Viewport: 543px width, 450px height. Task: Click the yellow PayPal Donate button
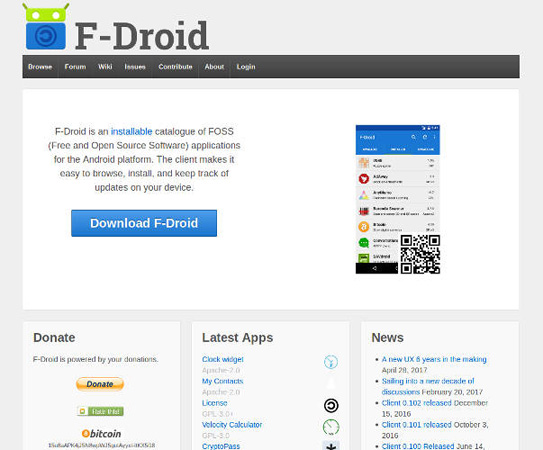click(x=100, y=384)
